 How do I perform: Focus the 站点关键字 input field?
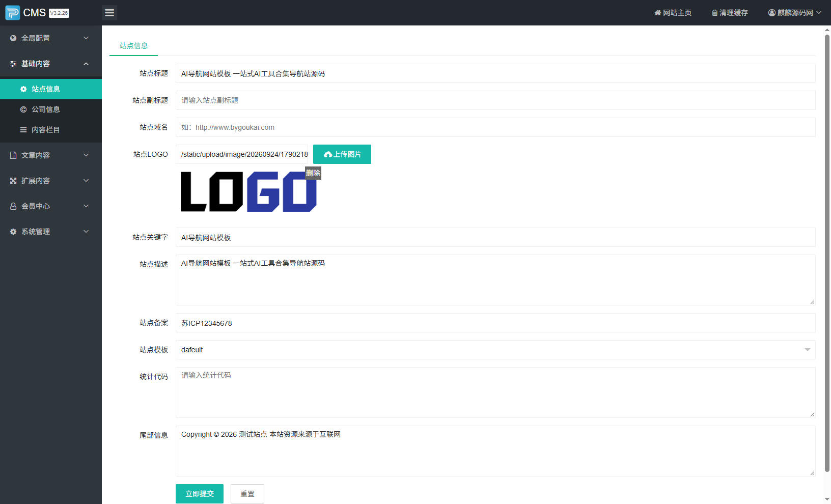(495, 237)
